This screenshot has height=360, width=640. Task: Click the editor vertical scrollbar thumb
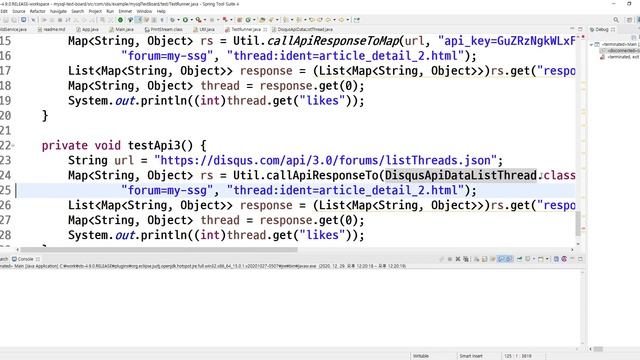coord(578,224)
